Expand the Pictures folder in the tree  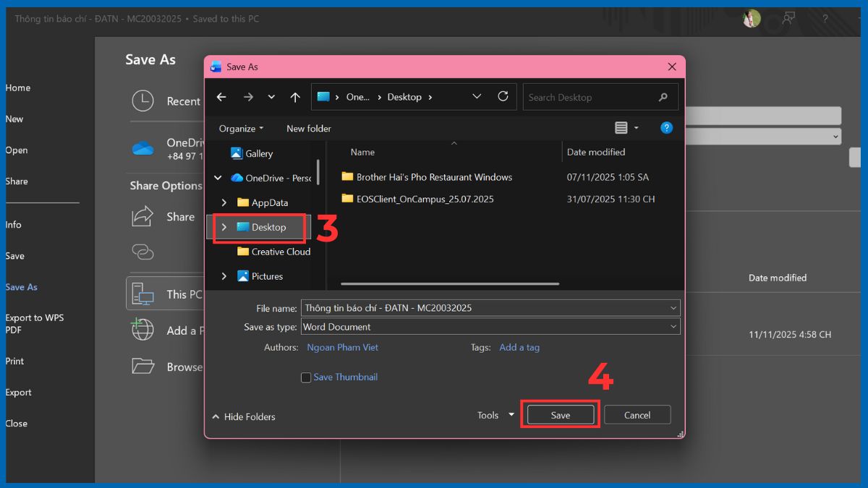point(224,276)
